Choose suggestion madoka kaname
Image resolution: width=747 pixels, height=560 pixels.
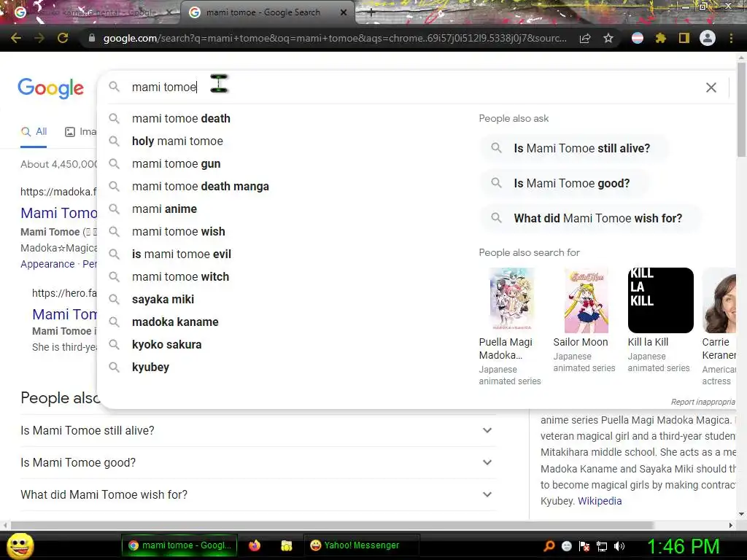pyautogui.click(x=175, y=322)
